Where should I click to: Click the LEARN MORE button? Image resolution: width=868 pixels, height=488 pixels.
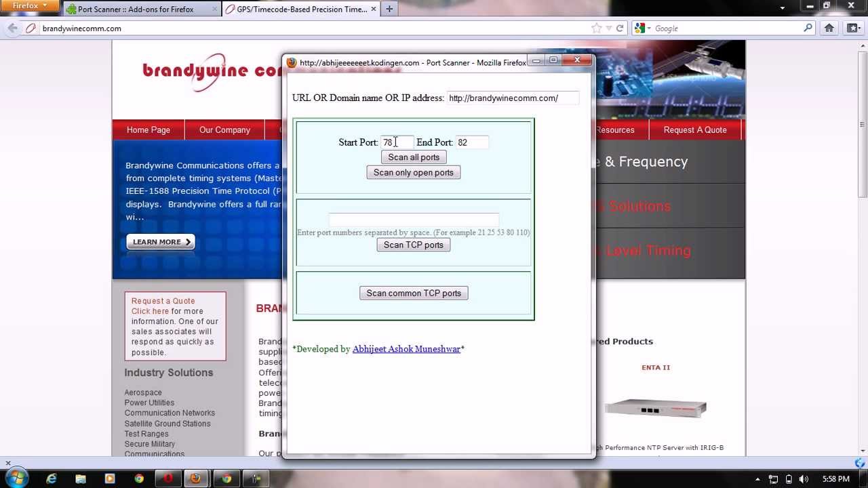[161, 242]
